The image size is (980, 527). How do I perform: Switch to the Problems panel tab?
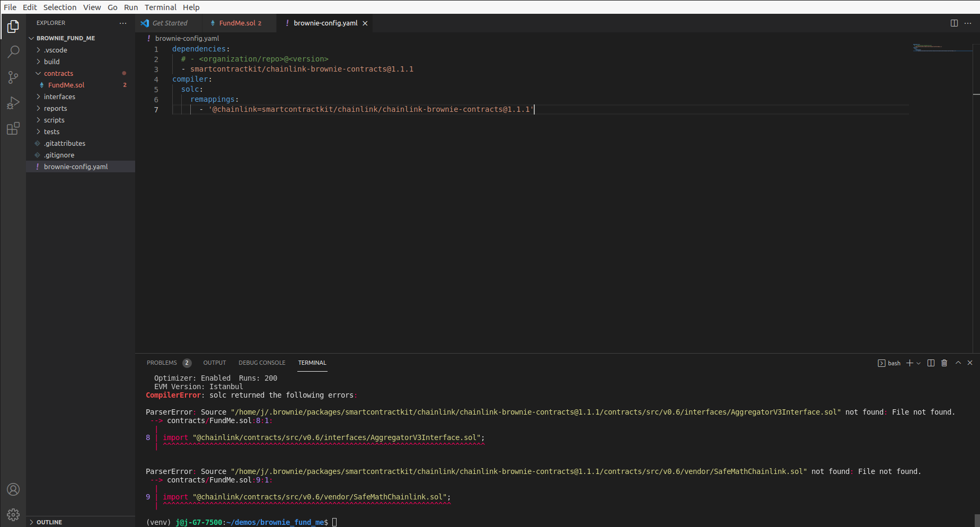(162, 363)
